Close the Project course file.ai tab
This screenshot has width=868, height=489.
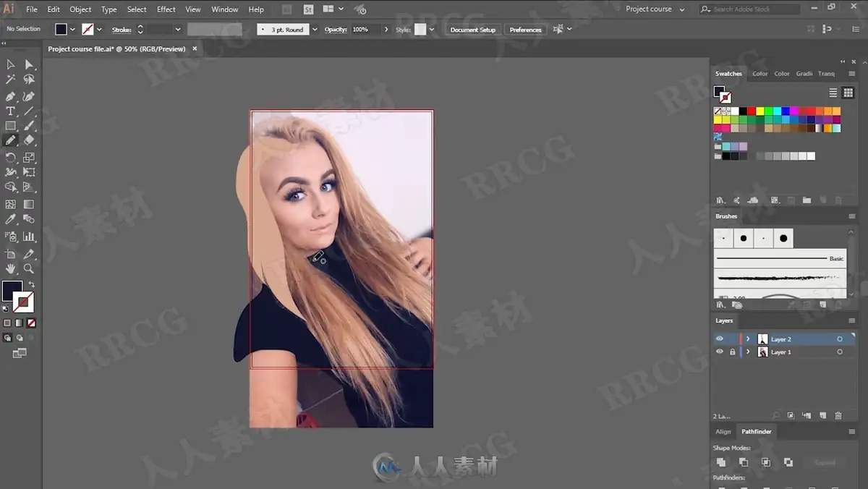tap(195, 48)
